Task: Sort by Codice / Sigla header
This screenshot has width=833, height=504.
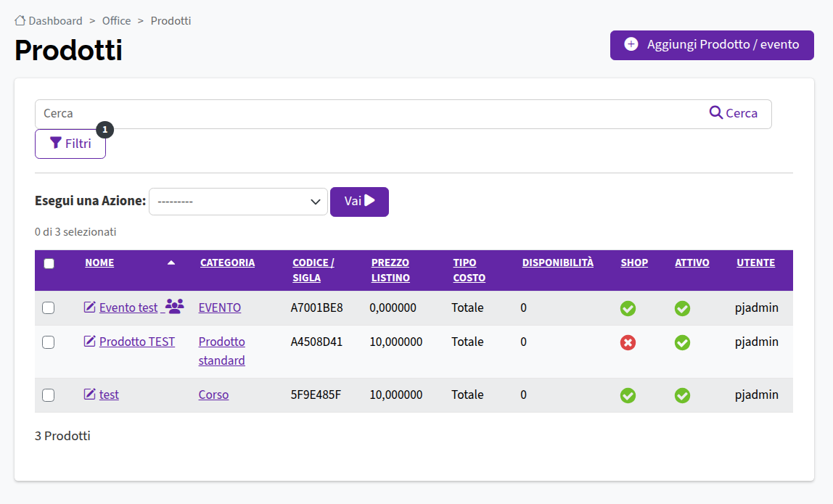Action: point(313,270)
